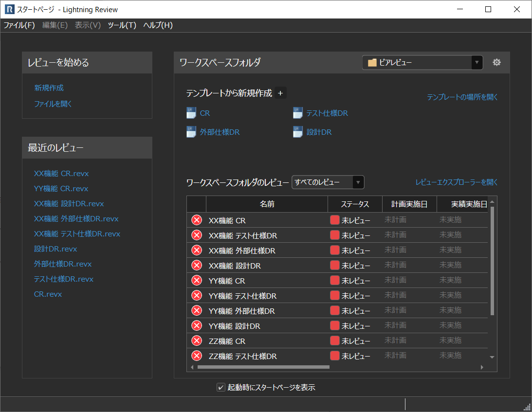Select the YY機能 外部仕様DR review name
This screenshot has height=412, width=532.
(x=241, y=311)
